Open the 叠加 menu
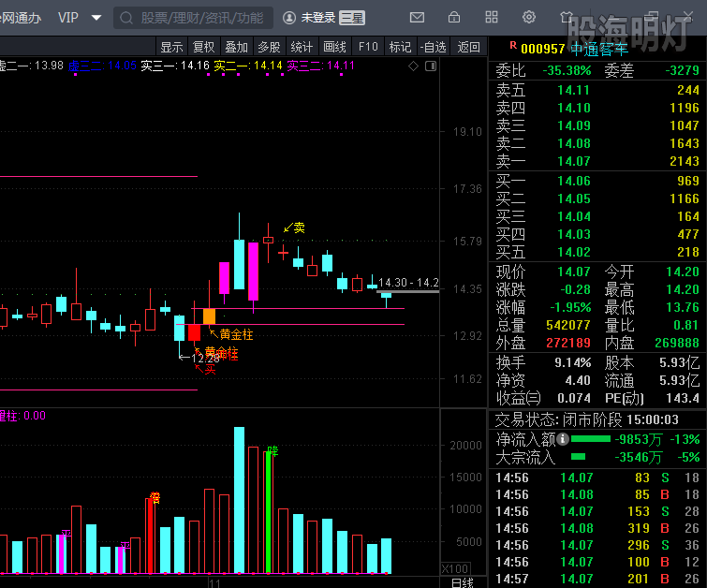 click(x=236, y=47)
